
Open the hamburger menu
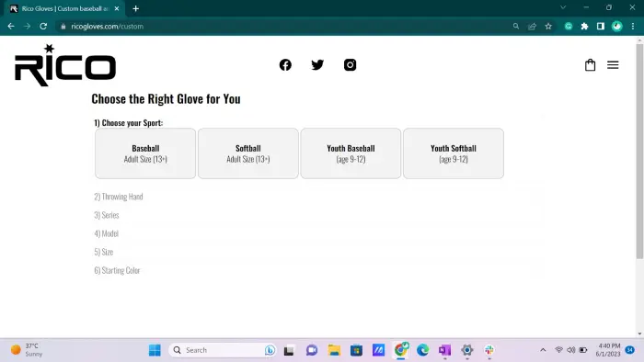(x=613, y=65)
